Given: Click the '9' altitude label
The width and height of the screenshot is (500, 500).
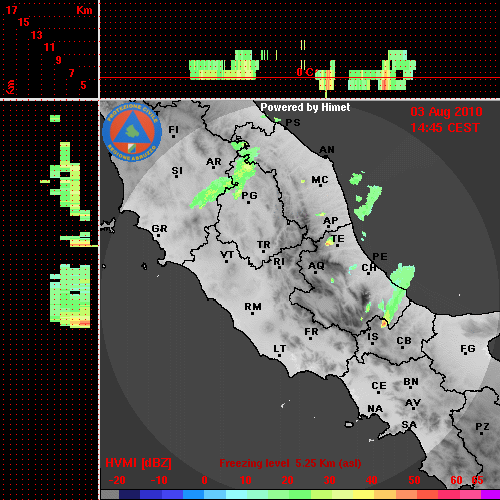Looking at the screenshot, I should 59,60.
